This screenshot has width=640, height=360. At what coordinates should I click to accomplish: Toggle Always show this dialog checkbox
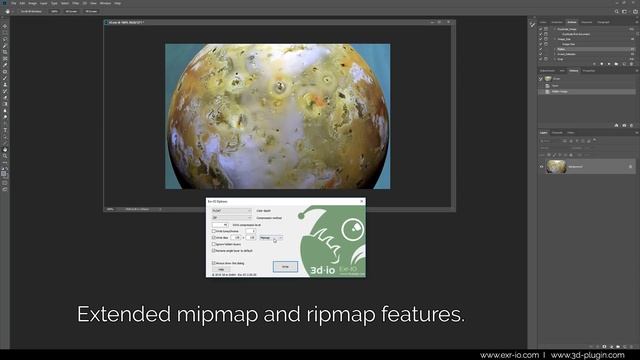213,263
